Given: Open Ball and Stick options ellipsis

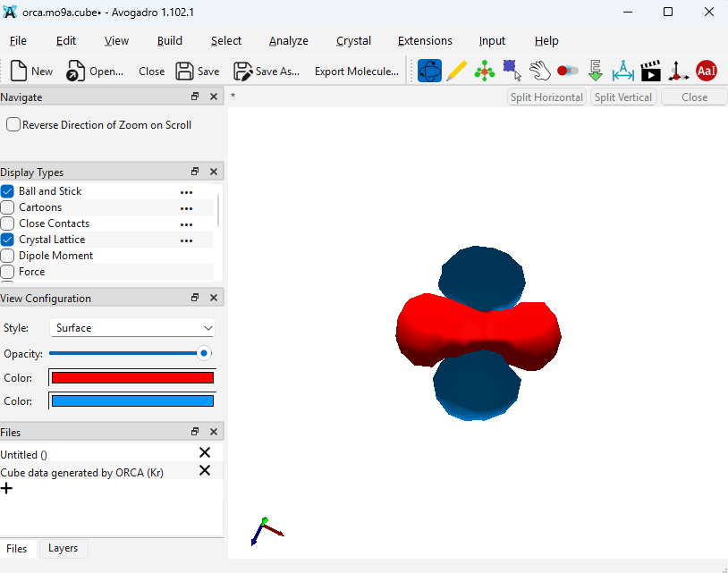Looking at the screenshot, I should 186,191.
